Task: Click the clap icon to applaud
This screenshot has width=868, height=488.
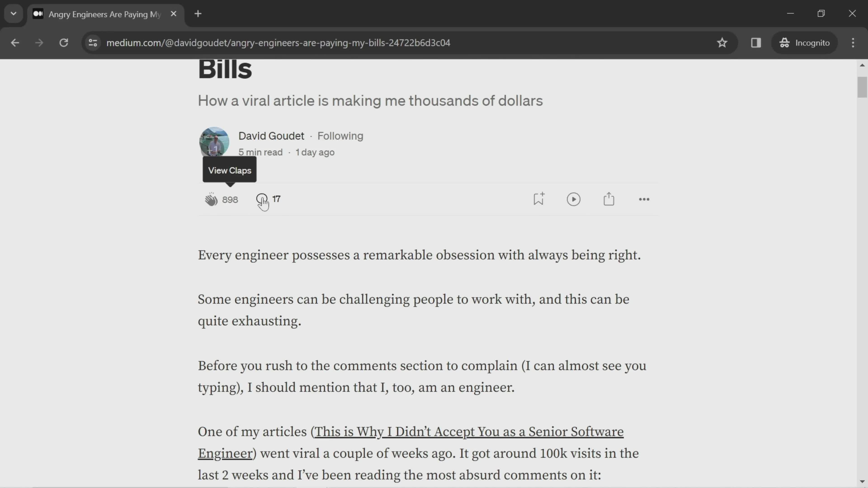Action: click(211, 199)
